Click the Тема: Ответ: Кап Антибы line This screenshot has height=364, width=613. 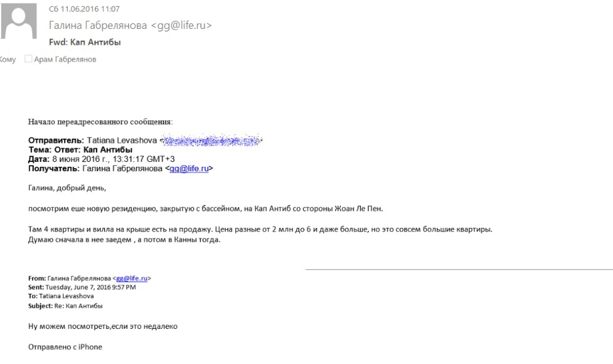[80, 150]
